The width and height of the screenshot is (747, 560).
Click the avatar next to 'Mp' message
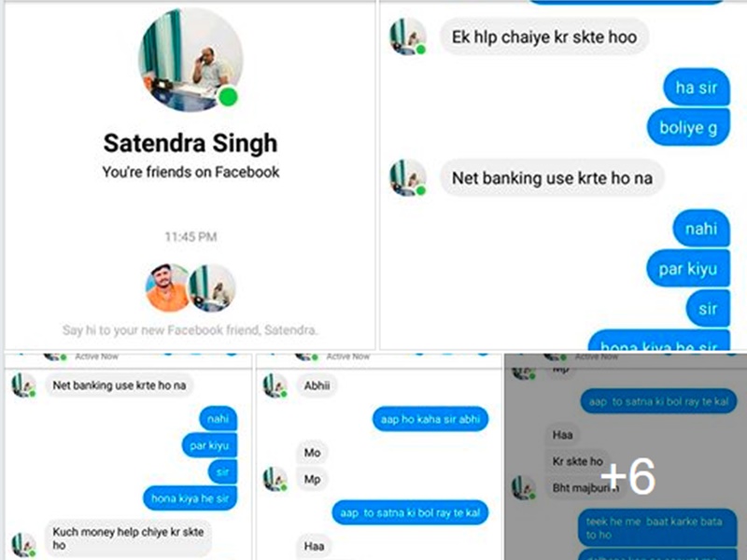pos(275,479)
